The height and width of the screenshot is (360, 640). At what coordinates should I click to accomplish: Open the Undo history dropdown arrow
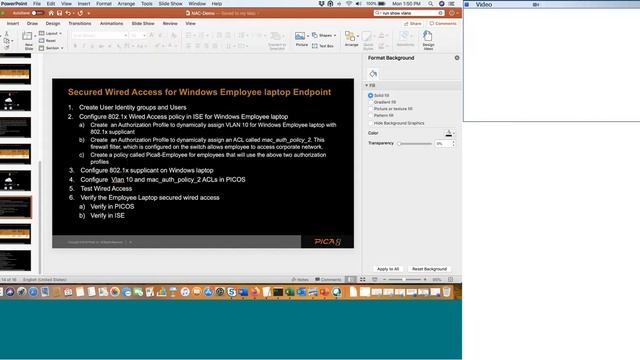point(73,13)
